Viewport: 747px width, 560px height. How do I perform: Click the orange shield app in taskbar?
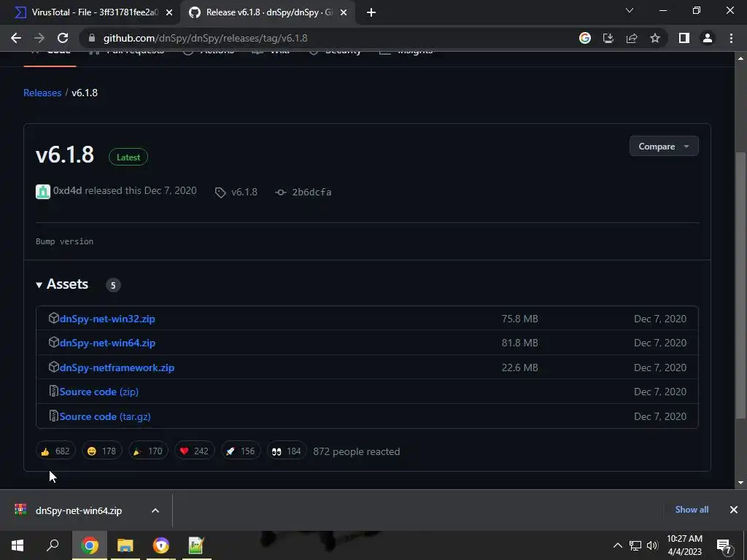pos(161,545)
